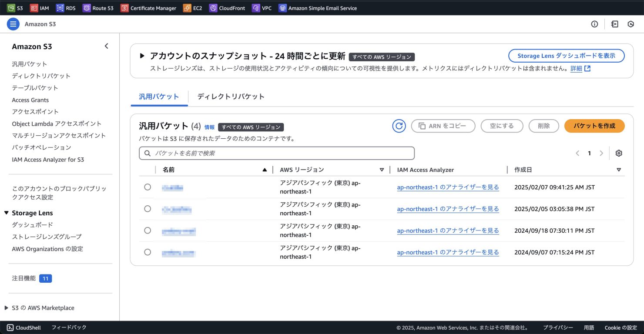
Task: Click the EC2 shortcut icon in favorites bar
Action: pos(187,8)
